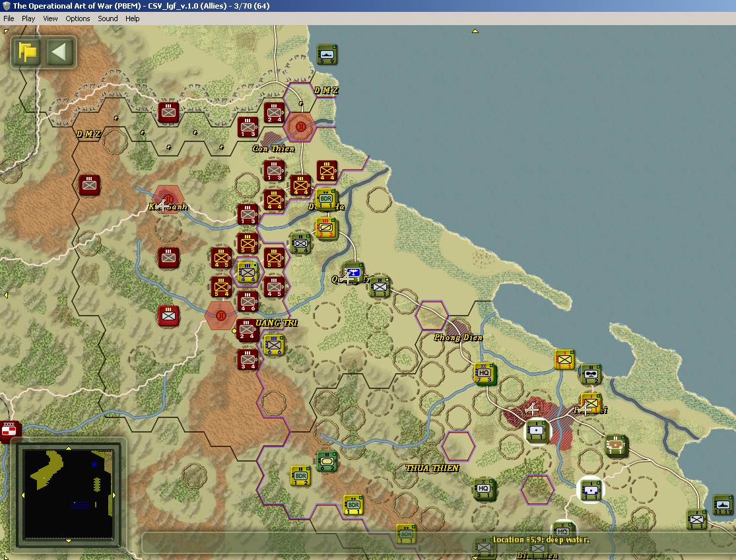This screenshot has width=736, height=560.
Task: Click the Phong Dien town label
Action: click(x=458, y=337)
